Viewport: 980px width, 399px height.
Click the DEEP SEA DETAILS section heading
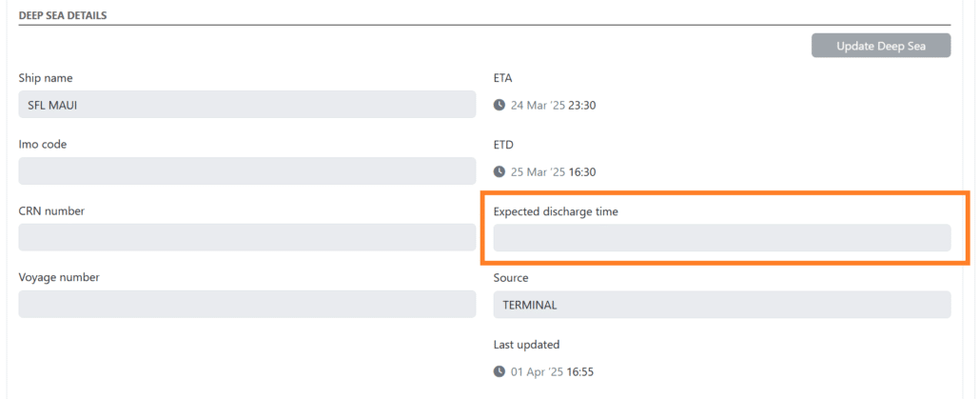click(63, 16)
